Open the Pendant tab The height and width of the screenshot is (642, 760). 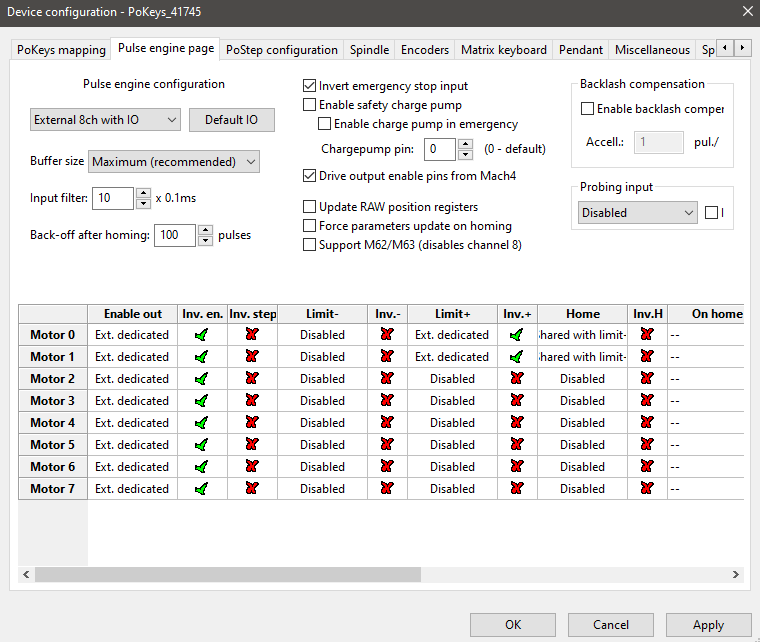581,50
